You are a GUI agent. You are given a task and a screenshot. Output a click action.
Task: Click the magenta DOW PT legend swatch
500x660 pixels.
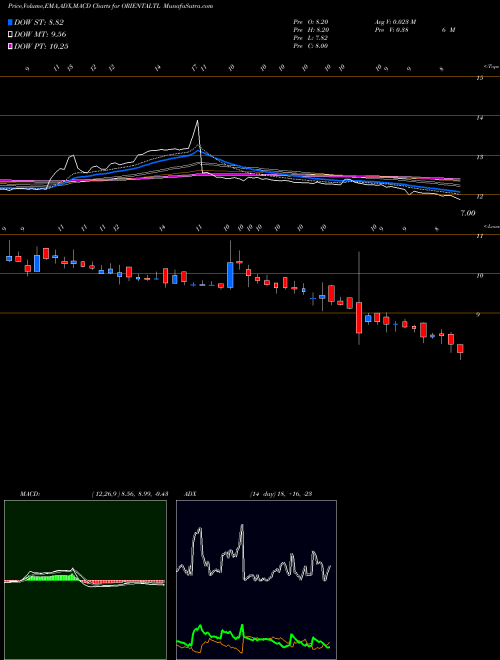click(x=10, y=46)
